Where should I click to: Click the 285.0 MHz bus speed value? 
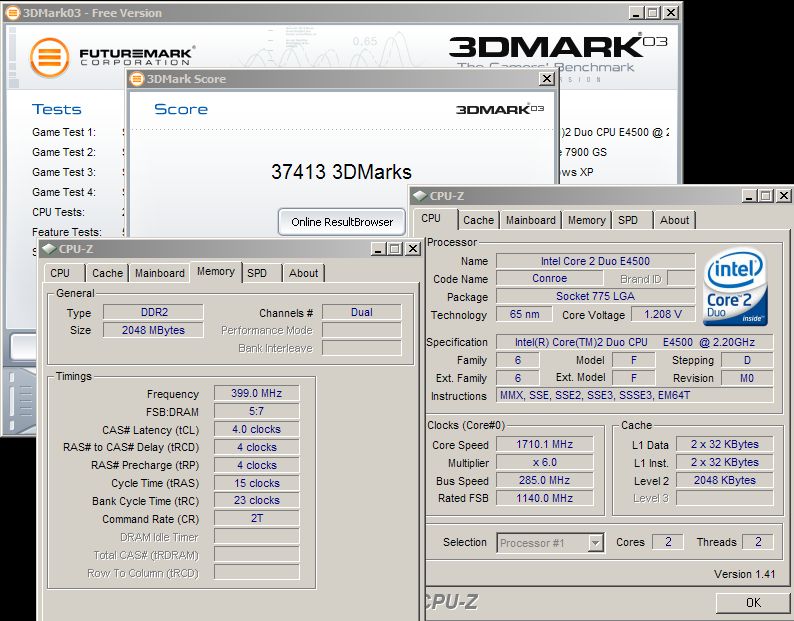(x=544, y=480)
